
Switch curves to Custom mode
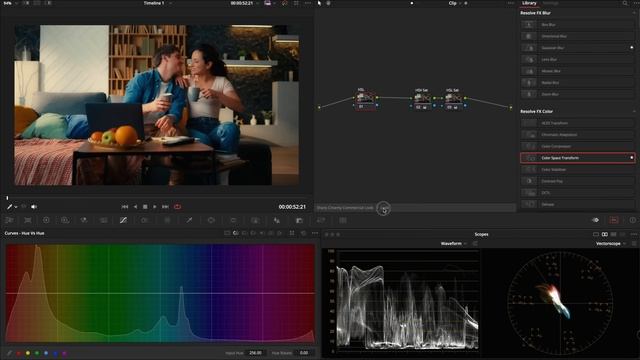tap(227, 233)
